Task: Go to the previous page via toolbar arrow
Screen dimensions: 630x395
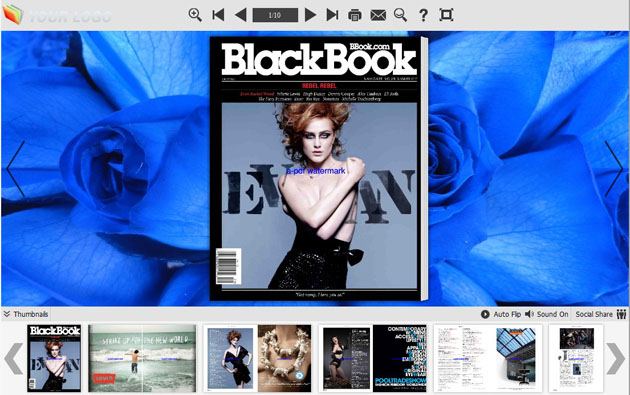Action: 240,15
